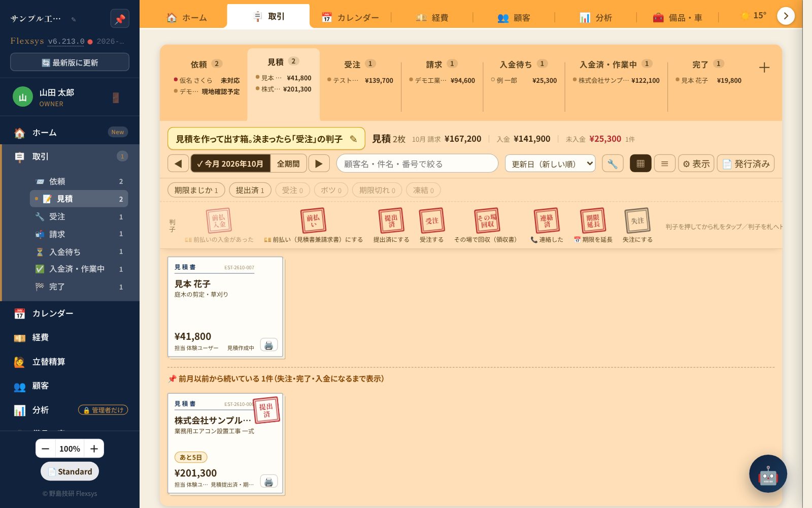Edit the 見積 box description with the pencil icon

tap(353, 139)
